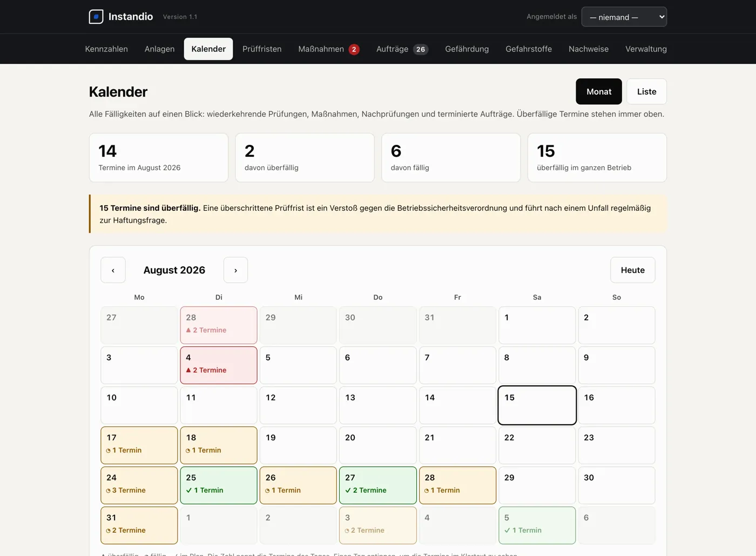Open the Angemeldet als user dropdown

624,17
